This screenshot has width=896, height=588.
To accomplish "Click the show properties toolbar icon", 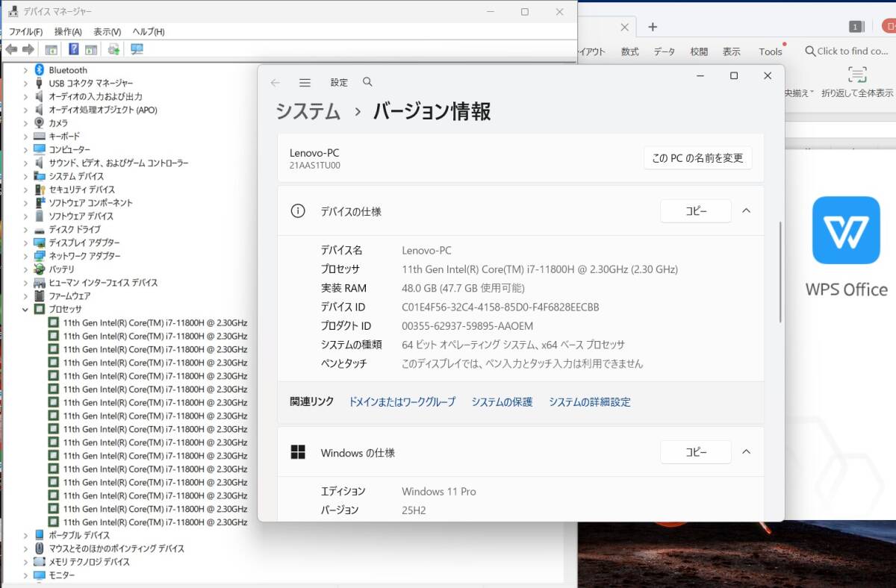I will point(90,50).
